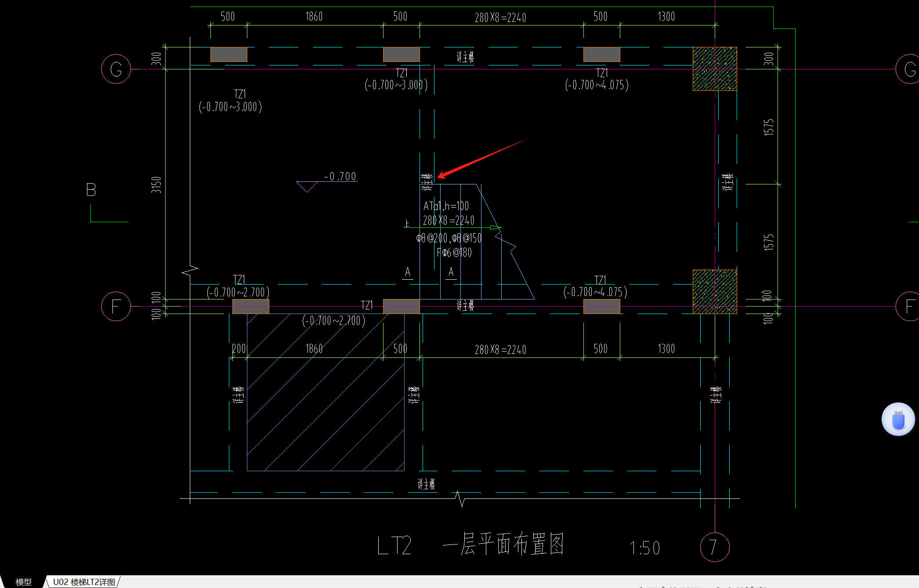This screenshot has width=919, height=588.
Task: Select the axis 7 bubble at bottom
Action: [x=715, y=547]
